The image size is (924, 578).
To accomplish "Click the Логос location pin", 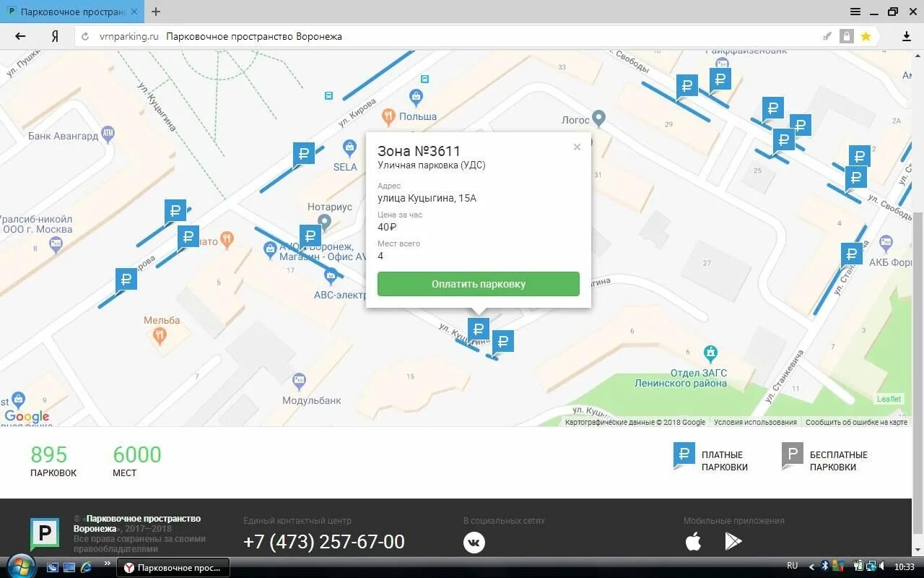I will coord(598,118).
